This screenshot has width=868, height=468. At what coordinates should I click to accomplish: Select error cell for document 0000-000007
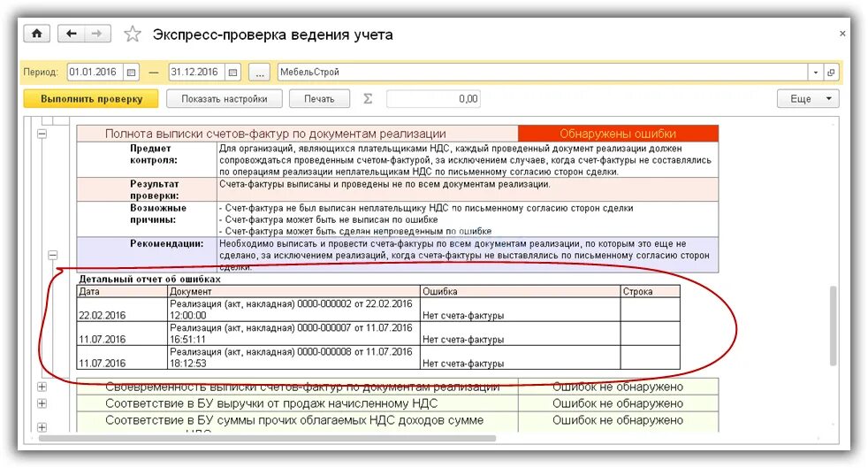521,334
